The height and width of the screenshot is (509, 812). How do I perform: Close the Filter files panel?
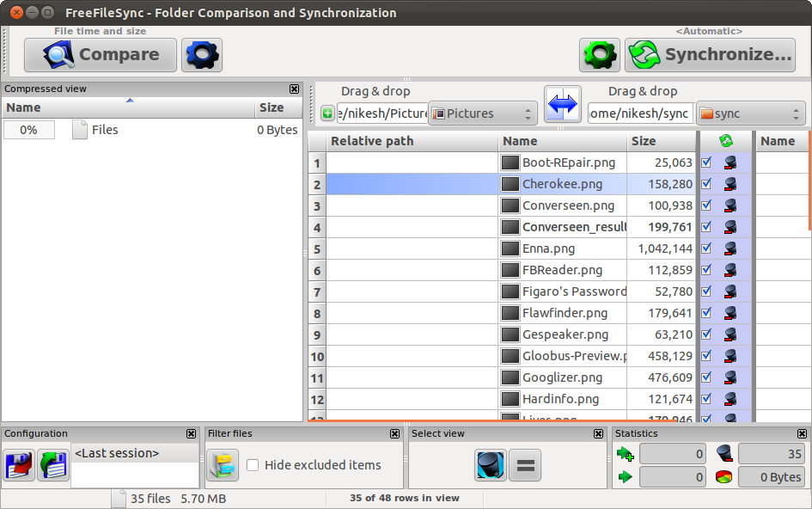coord(394,434)
